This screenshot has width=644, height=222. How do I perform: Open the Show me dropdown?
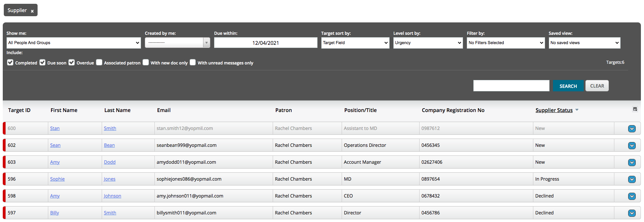[74, 43]
